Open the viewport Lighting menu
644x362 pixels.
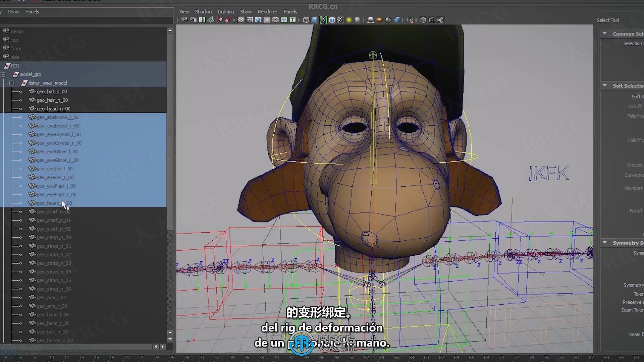click(x=226, y=12)
